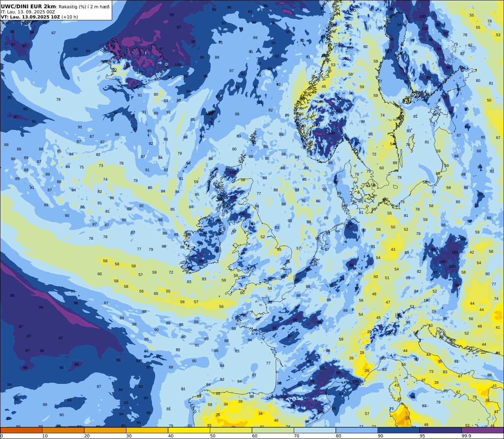Click the 60–70% light green legend swatch
Screen dimensions: 504x439
point(273,430)
